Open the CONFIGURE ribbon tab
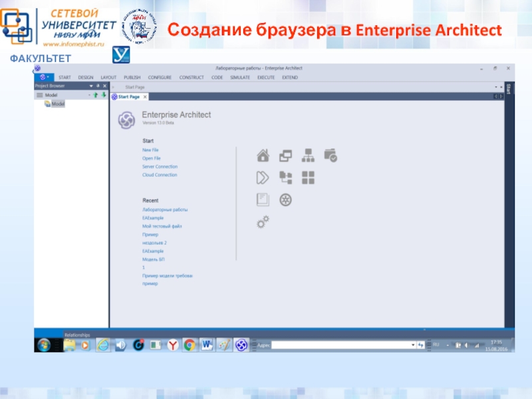Image resolution: width=532 pixels, height=399 pixels. tap(160, 77)
